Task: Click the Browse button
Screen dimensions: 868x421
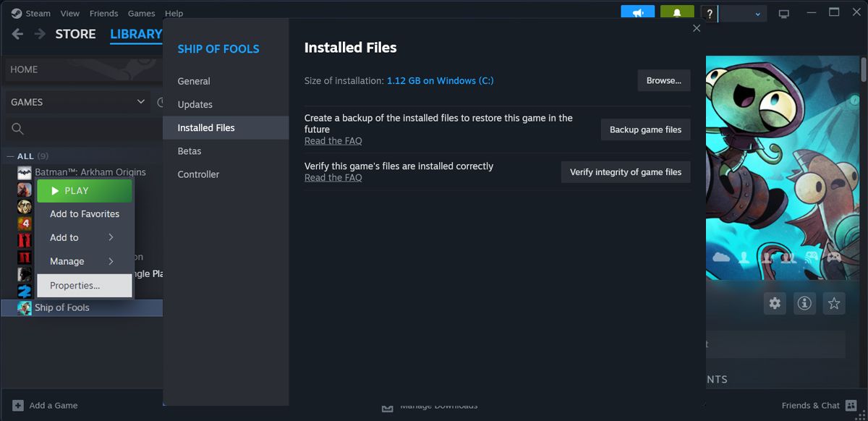Action: click(x=663, y=80)
